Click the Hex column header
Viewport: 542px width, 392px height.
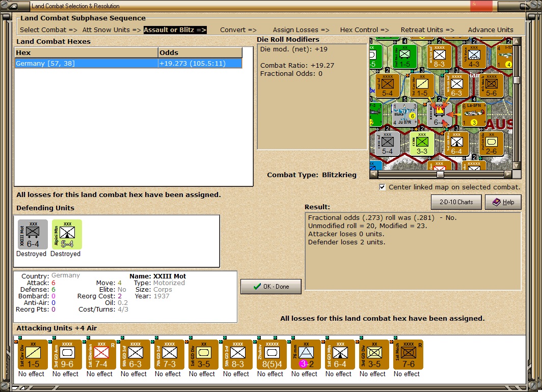tap(86, 52)
